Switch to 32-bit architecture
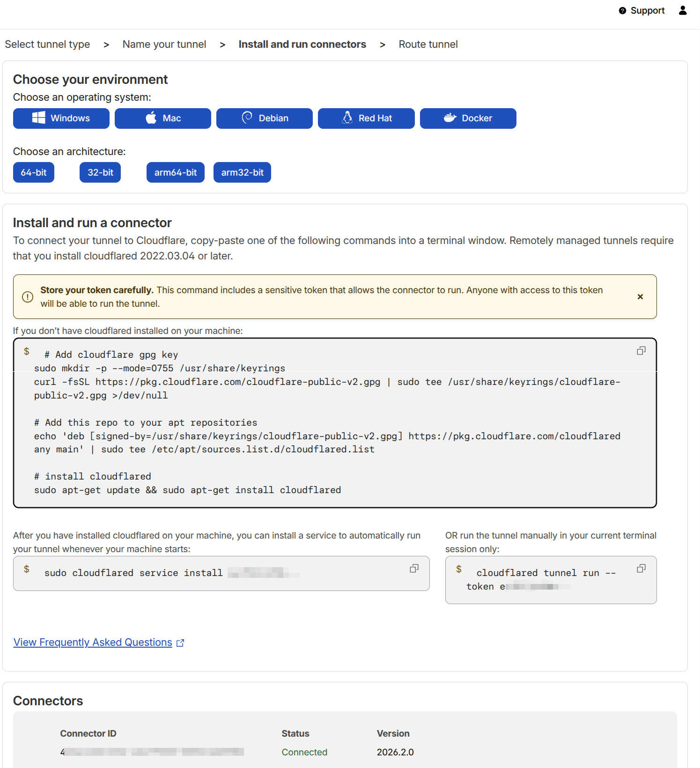 (x=100, y=172)
